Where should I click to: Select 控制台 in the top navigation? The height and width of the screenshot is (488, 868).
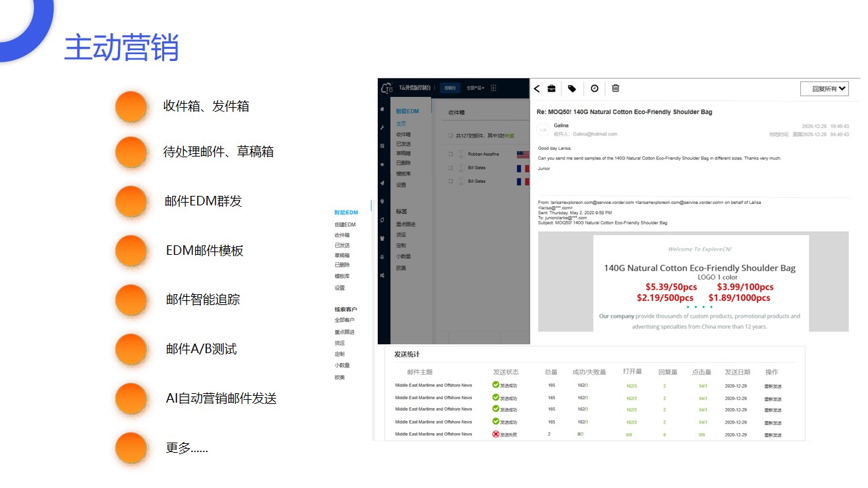450,88
